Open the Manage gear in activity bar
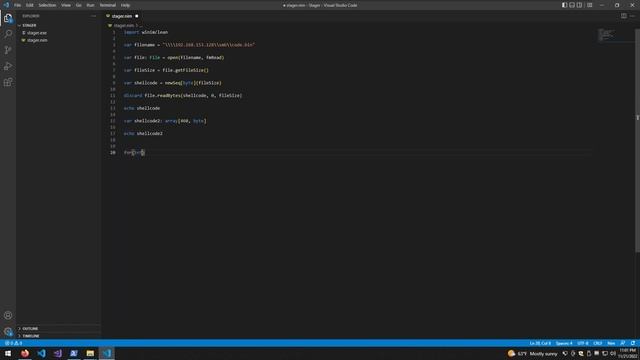 [8, 331]
